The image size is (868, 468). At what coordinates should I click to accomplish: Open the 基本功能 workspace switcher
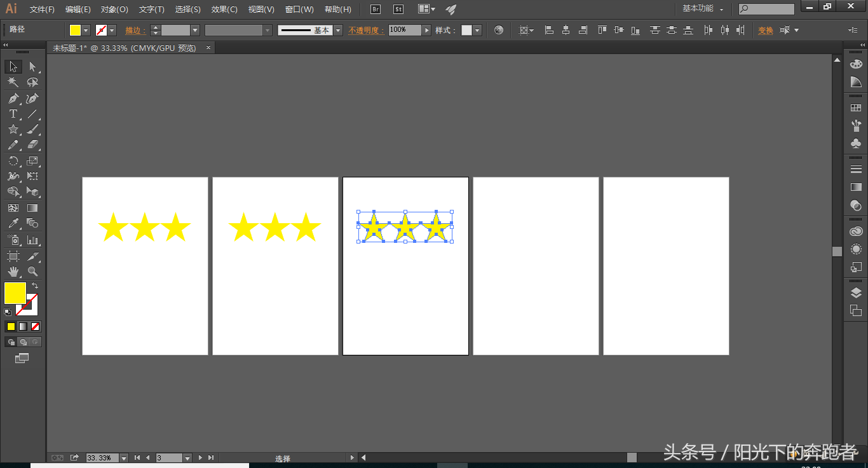[x=703, y=9]
